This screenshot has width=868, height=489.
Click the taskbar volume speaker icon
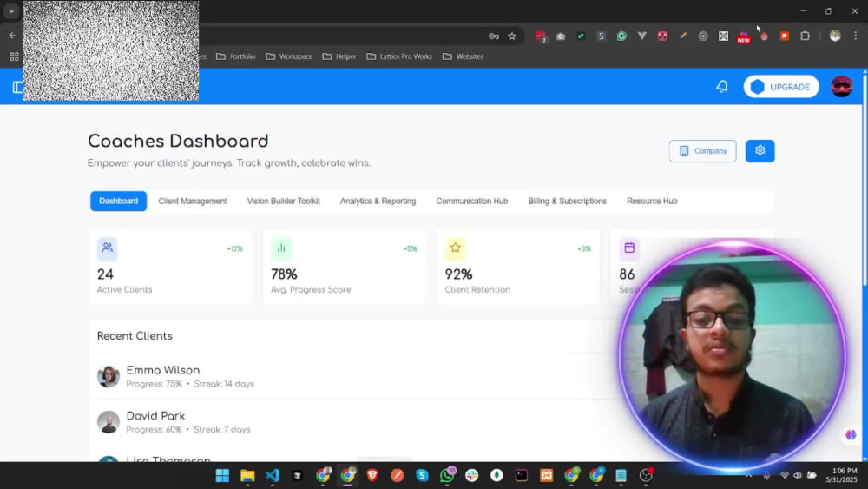pyautogui.click(x=797, y=475)
